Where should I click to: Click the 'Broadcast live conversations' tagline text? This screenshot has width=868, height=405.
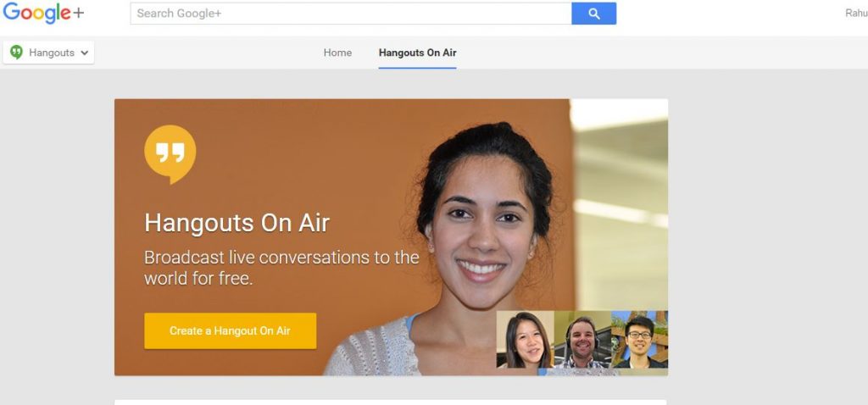tap(281, 267)
